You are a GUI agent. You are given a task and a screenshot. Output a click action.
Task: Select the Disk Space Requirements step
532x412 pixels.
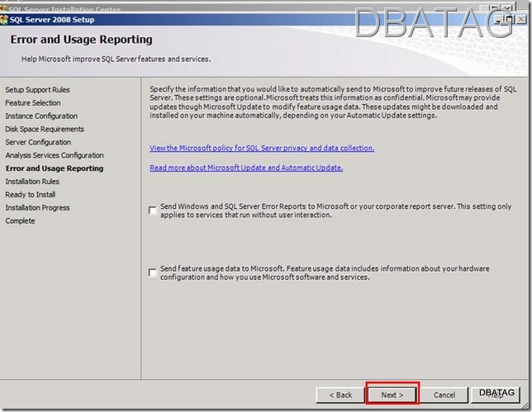point(45,129)
